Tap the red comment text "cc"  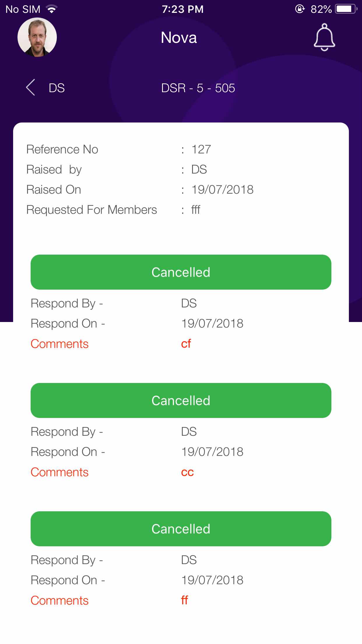pyautogui.click(x=187, y=472)
